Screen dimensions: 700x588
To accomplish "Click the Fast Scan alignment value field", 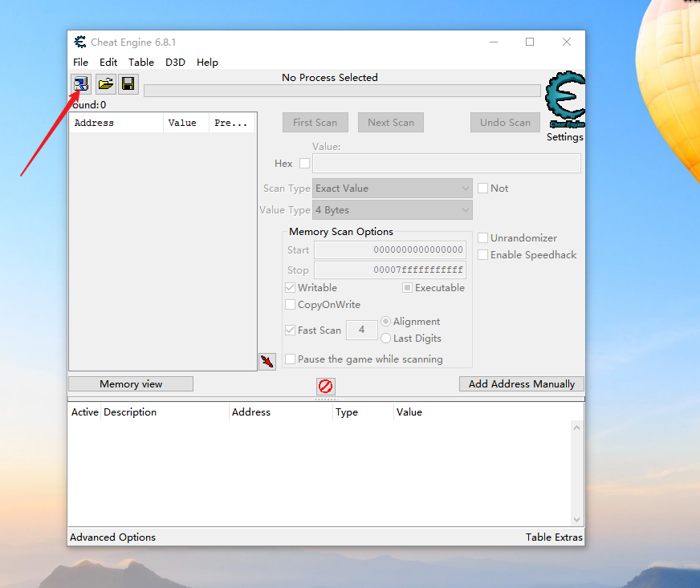I will click(361, 330).
